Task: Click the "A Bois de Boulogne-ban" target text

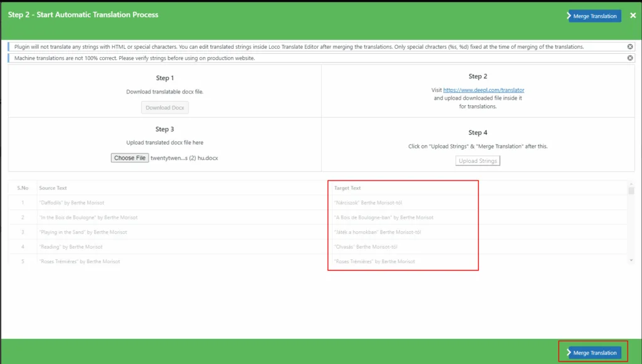Action: (x=384, y=217)
